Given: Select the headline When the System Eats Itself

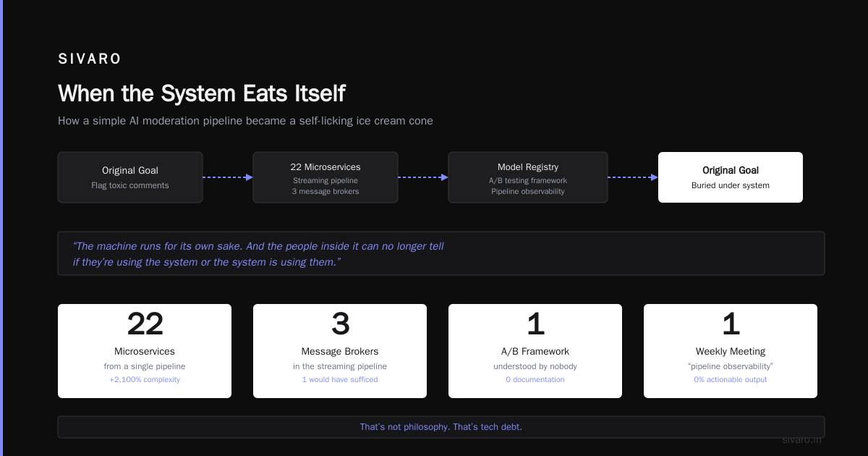Looking at the screenshot, I should coord(201,93).
